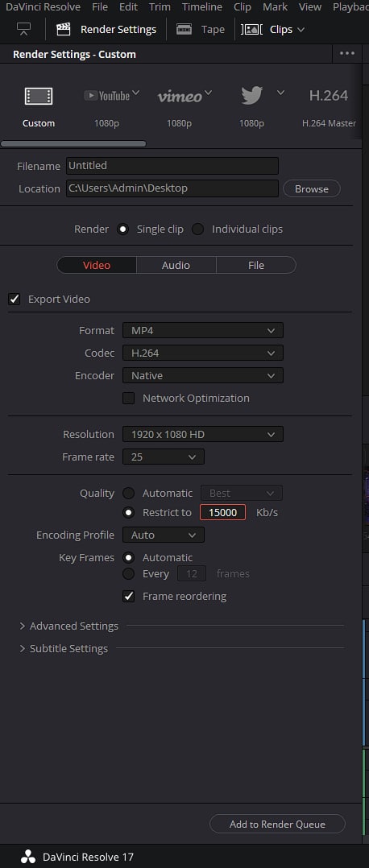Open the Encoder dropdown showing Native
Screen dimensions: 369x868
[203, 375]
